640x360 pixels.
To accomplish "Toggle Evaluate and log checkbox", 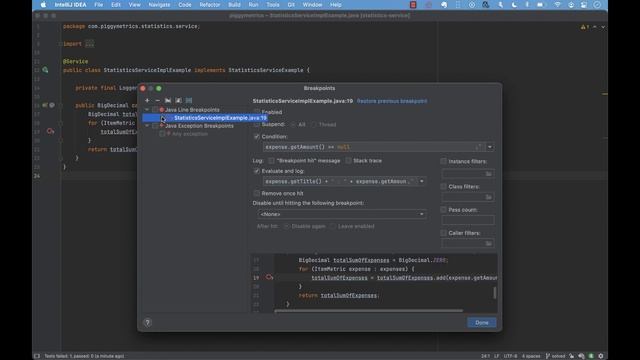I will 257,171.
